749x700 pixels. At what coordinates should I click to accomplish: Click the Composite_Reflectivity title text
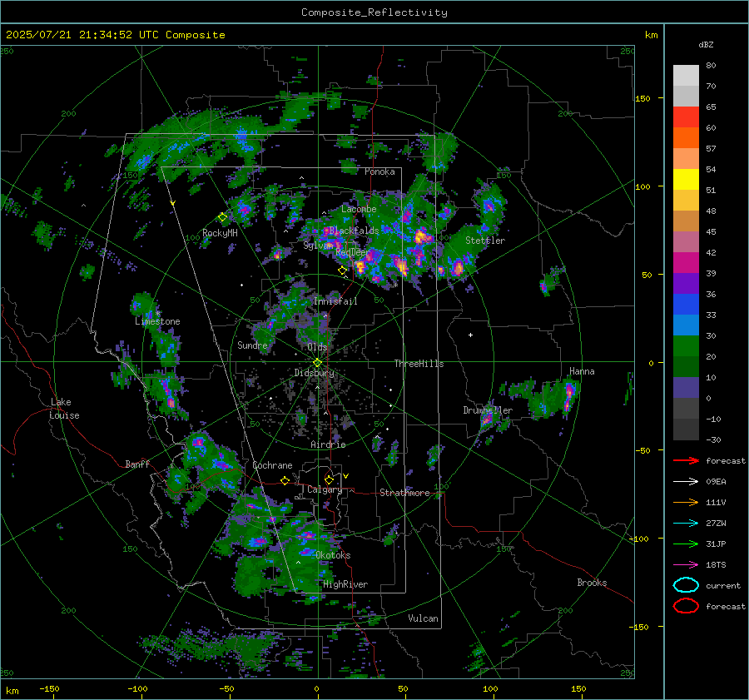click(x=374, y=12)
